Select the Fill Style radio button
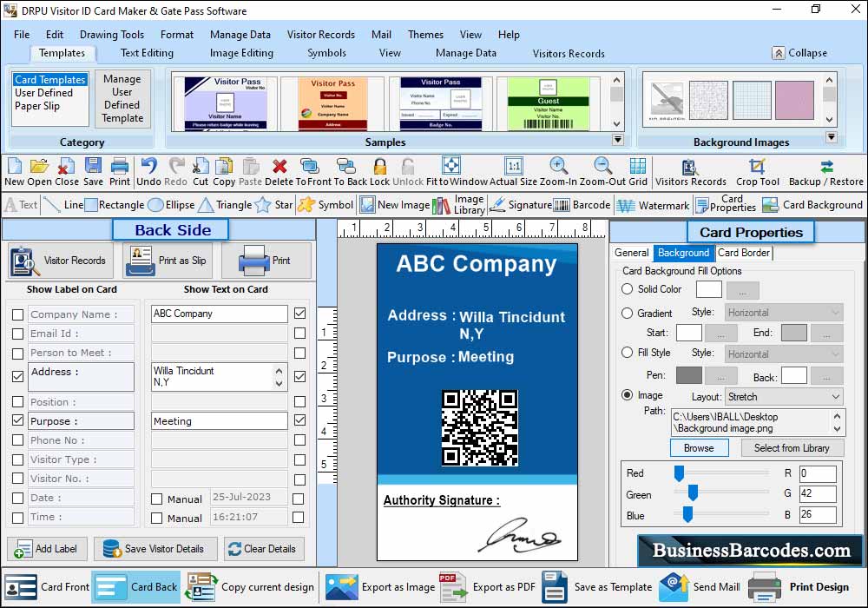Screen dimensions: 868x608 pos(627,352)
